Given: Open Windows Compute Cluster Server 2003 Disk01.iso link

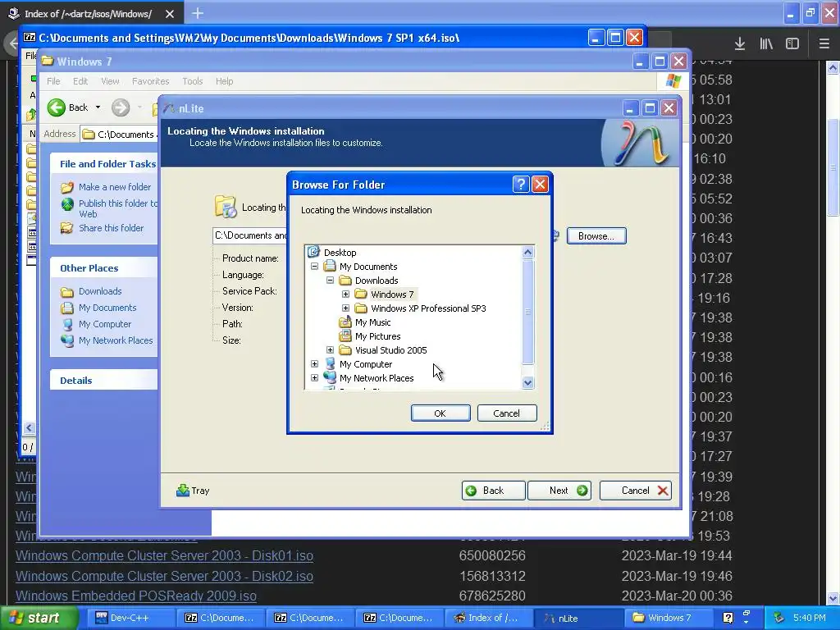Looking at the screenshot, I should [164, 555].
